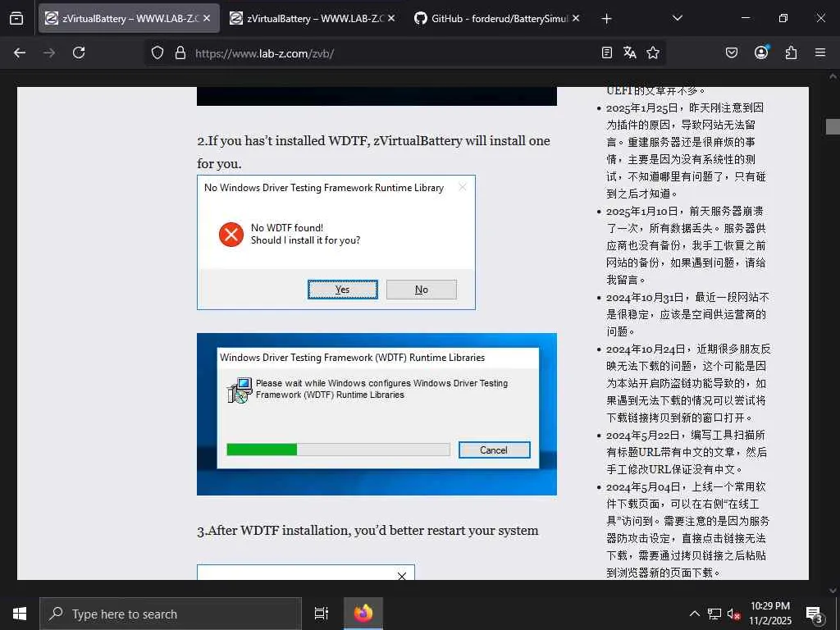
Task: Click the No button in the dialog image
Action: pos(422,290)
